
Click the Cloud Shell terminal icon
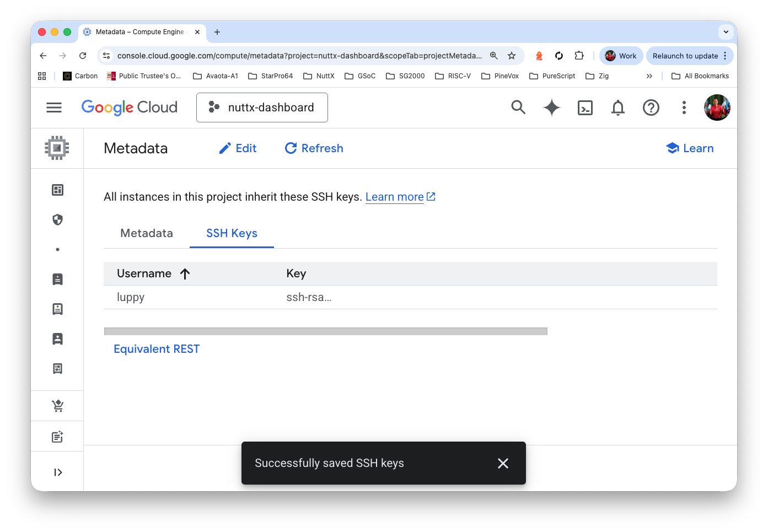(585, 108)
